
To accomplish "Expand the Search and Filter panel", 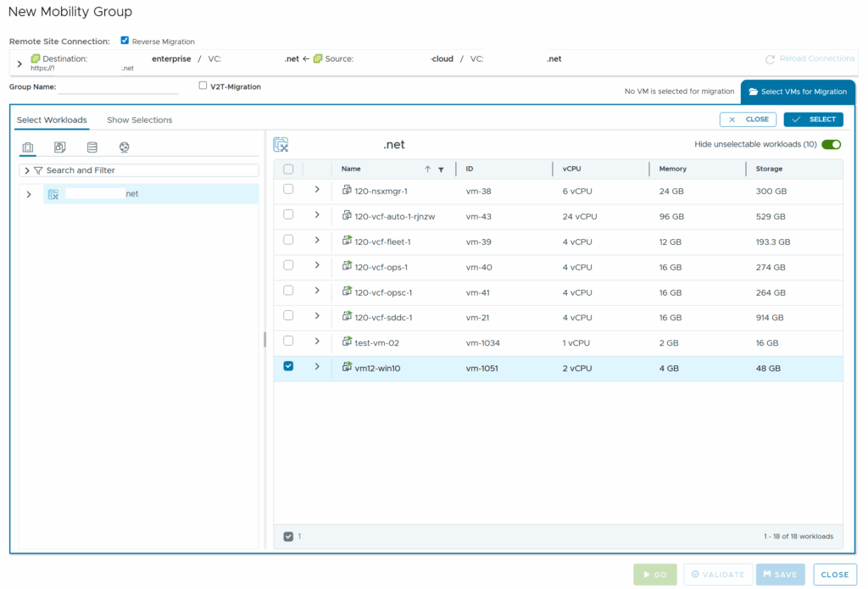I will tap(27, 170).
